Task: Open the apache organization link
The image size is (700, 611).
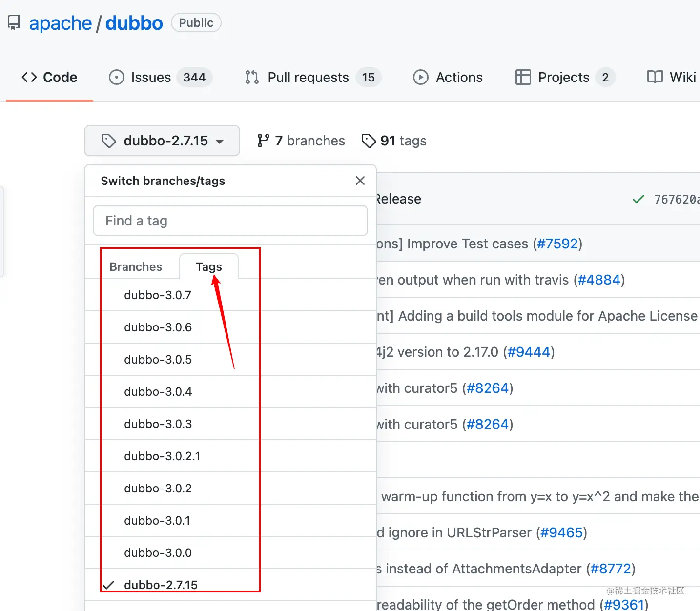Action: [61, 23]
